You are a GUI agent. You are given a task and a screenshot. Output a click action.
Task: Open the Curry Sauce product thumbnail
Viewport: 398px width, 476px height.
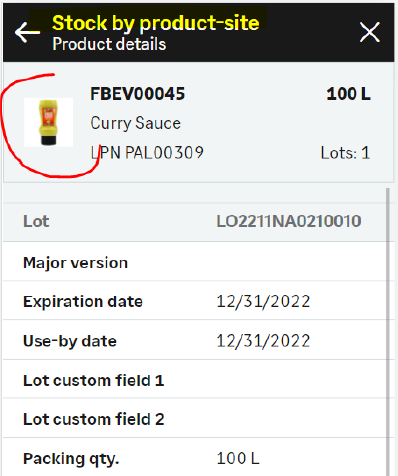tap(49, 122)
